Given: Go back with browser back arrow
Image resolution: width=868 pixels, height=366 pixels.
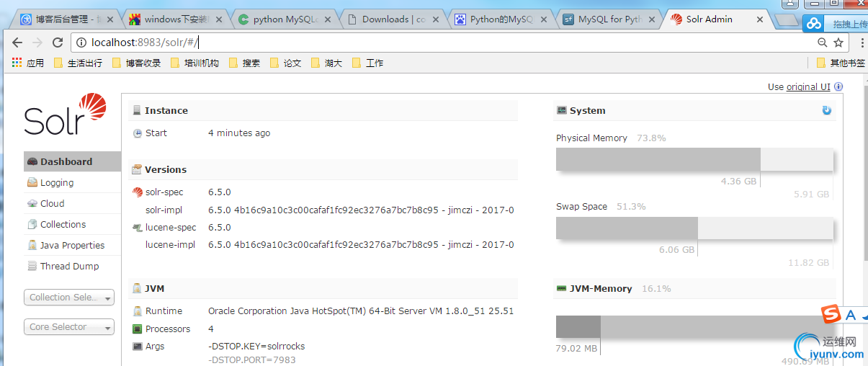Looking at the screenshot, I should tap(17, 43).
